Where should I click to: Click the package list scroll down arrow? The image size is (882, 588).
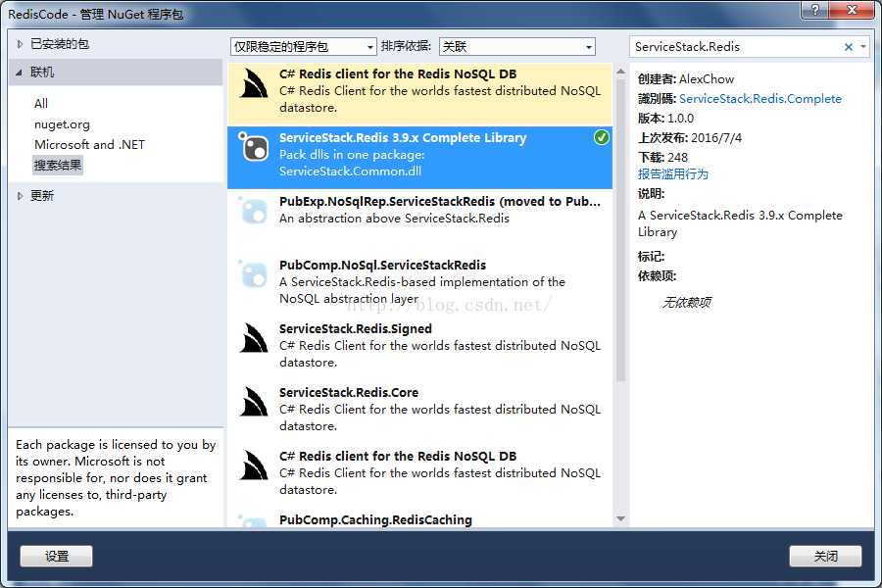pyautogui.click(x=620, y=518)
